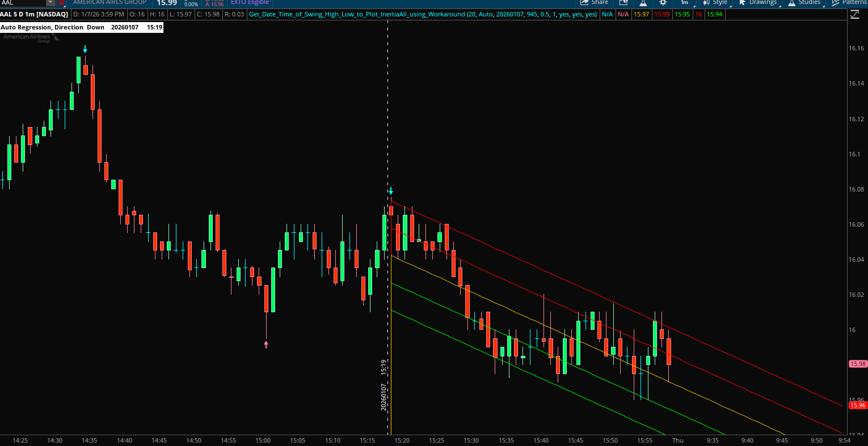Click the cyan arrow above 15:19 line
Image resolution: width=868 pixels, height=446 pixels.
point(390,191)
